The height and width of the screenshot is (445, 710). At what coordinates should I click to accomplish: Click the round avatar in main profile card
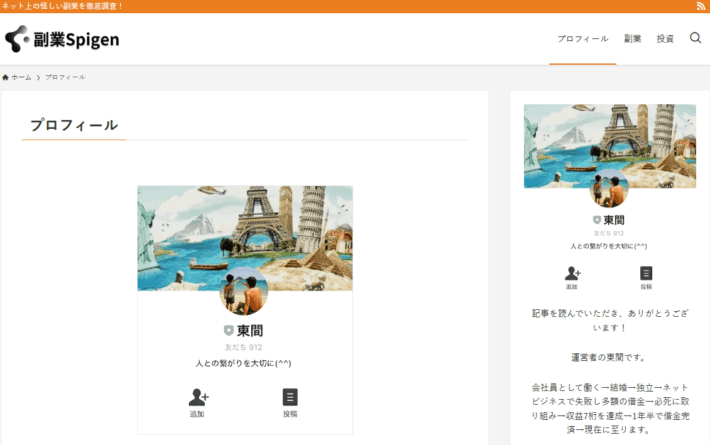tap(244, 291)
